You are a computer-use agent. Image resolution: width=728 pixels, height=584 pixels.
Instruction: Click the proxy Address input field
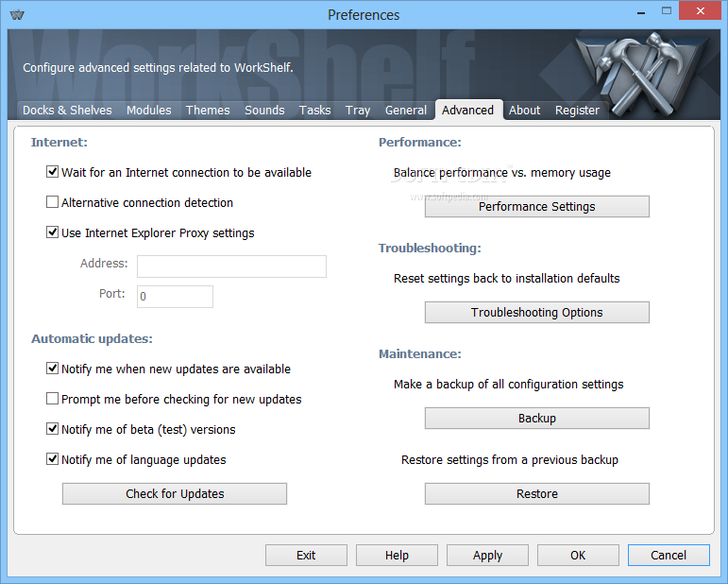pos(231,266)
